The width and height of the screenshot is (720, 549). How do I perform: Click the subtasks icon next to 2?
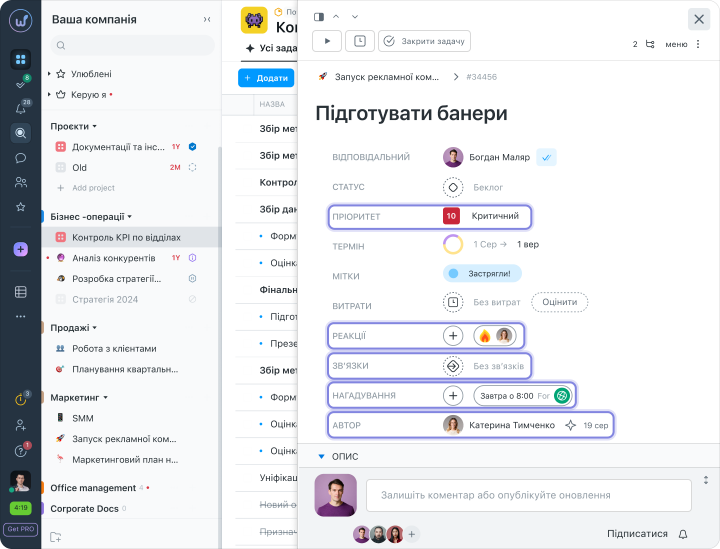point(650,44)
